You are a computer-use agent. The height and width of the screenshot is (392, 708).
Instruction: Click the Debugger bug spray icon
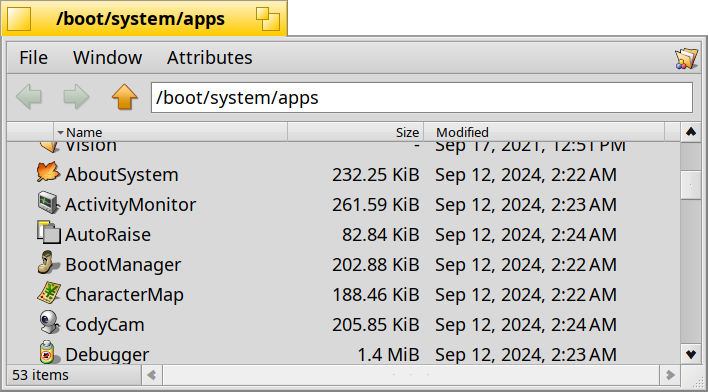[47, 352]
